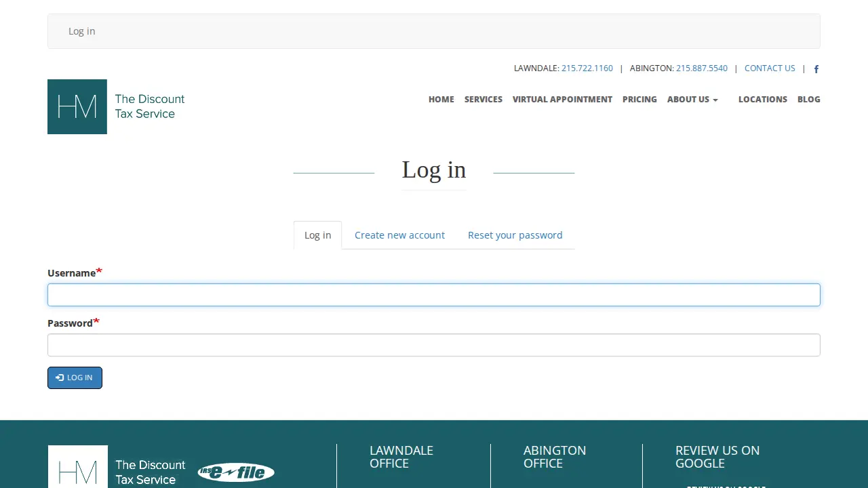Expand the About Us dropdown menu
Viewport: 868px width, 488px height.
(692, 100)
